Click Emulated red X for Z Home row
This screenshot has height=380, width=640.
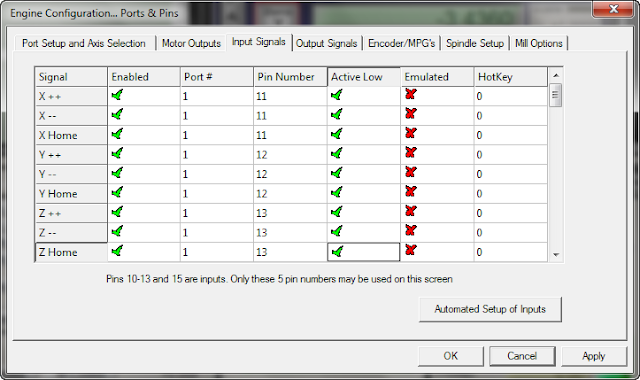pyautogui.click(x=411, y=250)
